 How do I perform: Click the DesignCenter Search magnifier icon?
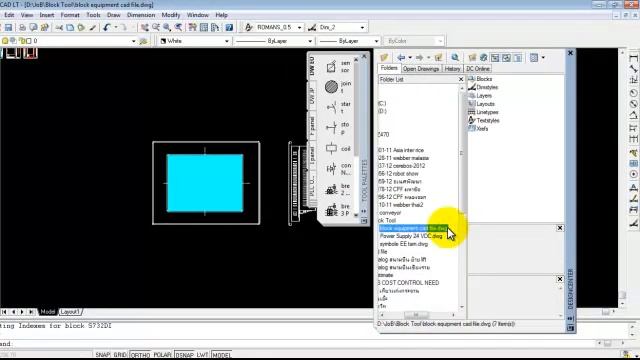pos(455,58)
